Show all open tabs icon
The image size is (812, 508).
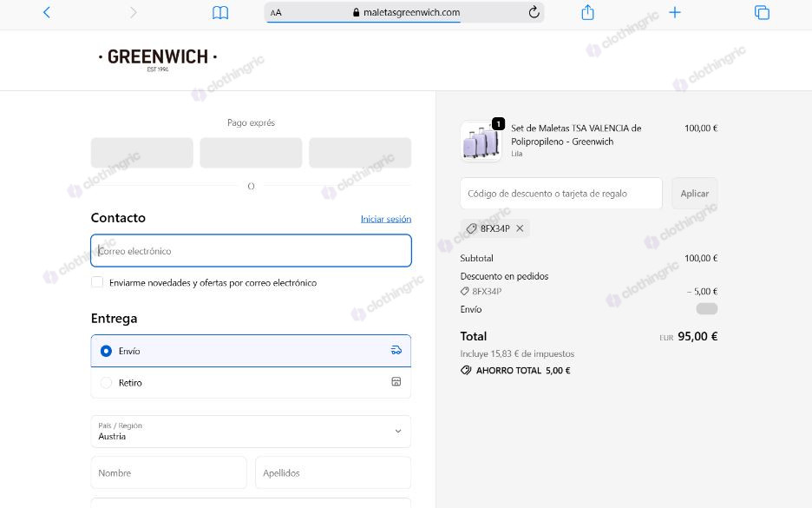click(x=762, y=12)
